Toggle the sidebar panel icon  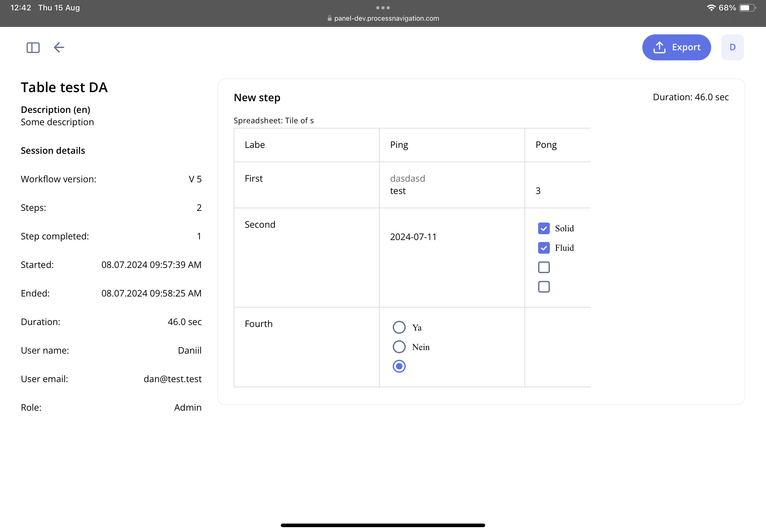click(33, 47)
